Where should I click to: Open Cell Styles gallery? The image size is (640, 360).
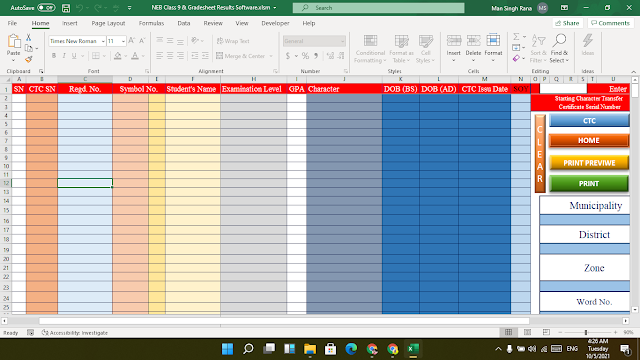tap(425, 49)
